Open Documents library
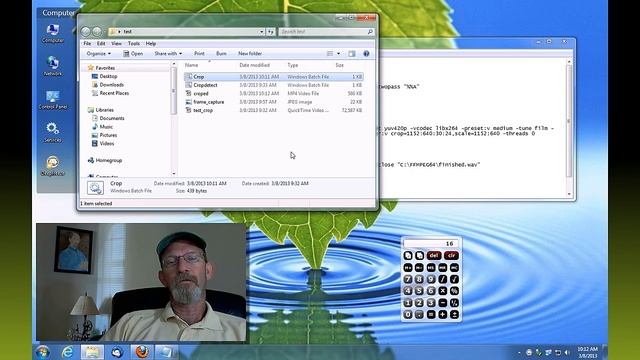640x360 pixels. (112, 118)
